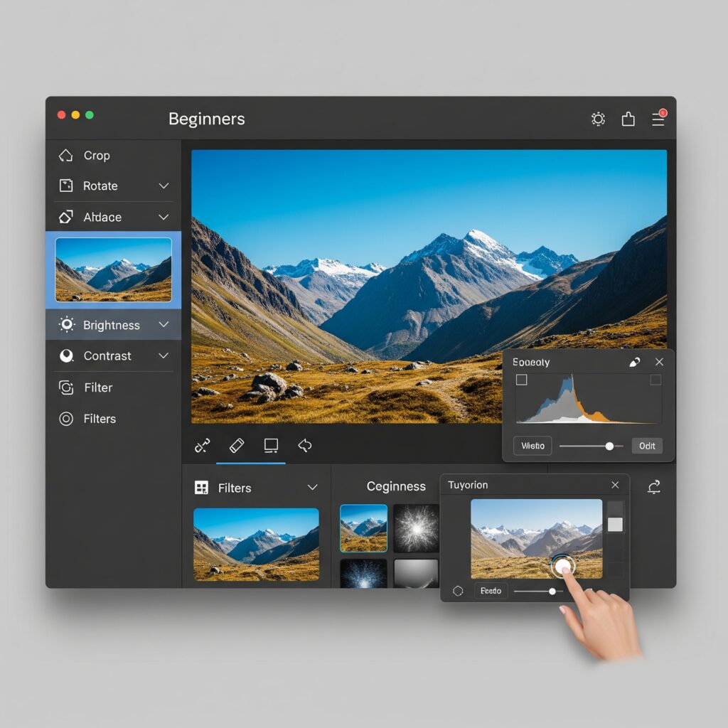The width and height of the screenshot is (728, 728).
Task: Click the Odit button in histogram panel
Action: (x=647, y=446)
